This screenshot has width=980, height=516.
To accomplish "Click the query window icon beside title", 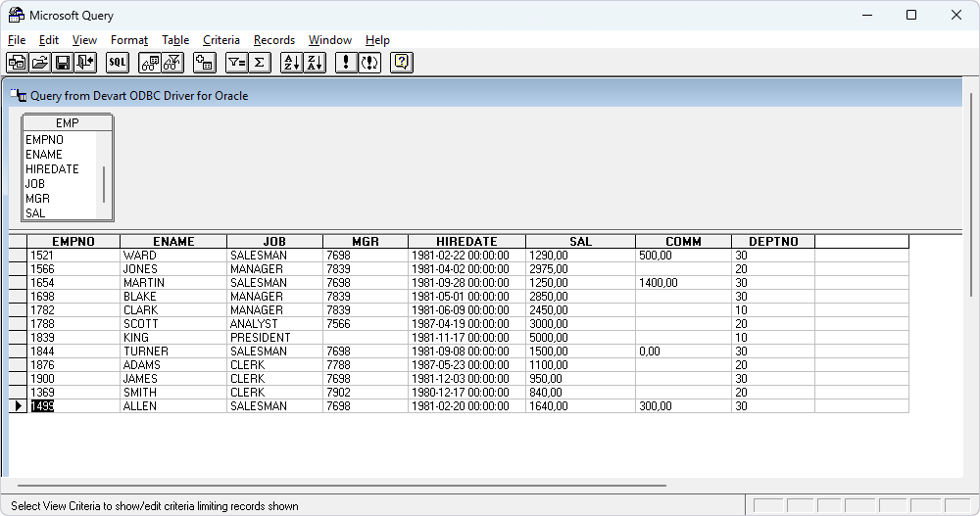I will pyautogui.click(x=19, y=96).
